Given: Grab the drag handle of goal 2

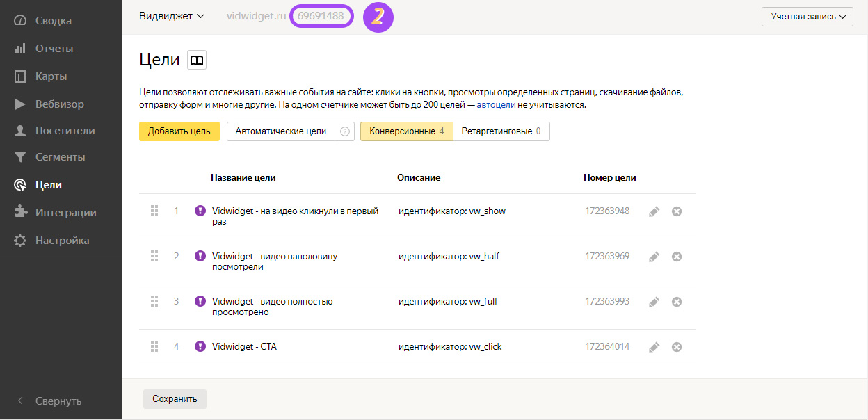Looking at the screenshot, I should [154, 256].
